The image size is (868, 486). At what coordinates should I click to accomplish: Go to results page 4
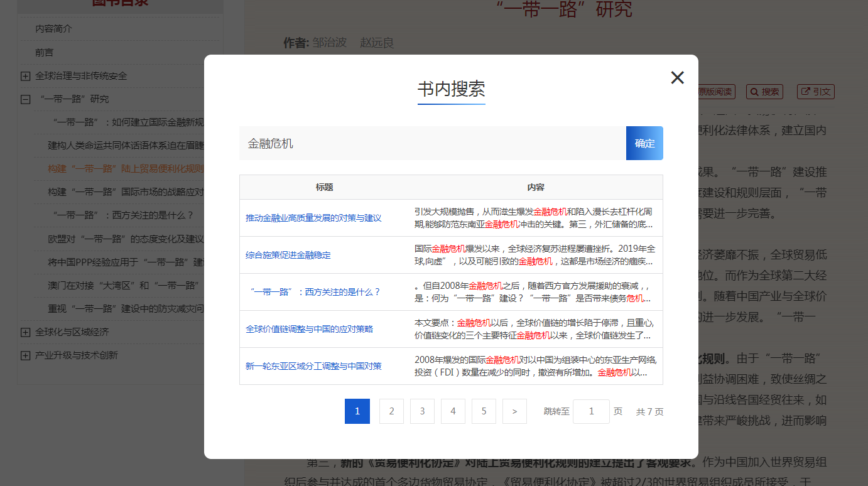coord(453,411)
